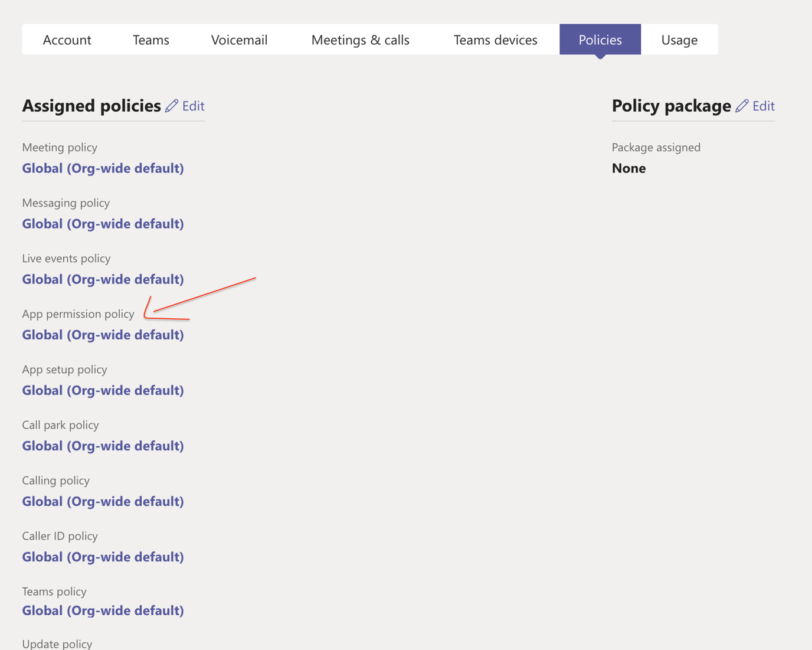812x650 pixels.
Task: Open the Calling policy Global link
Action: pyautogui.click(x=103, y=501)
